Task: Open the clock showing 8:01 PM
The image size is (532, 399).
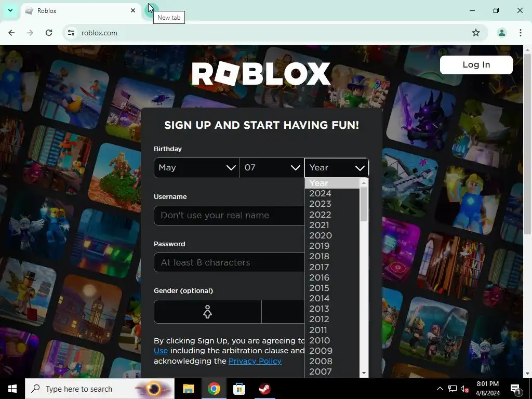Action: tap(488, 389)
